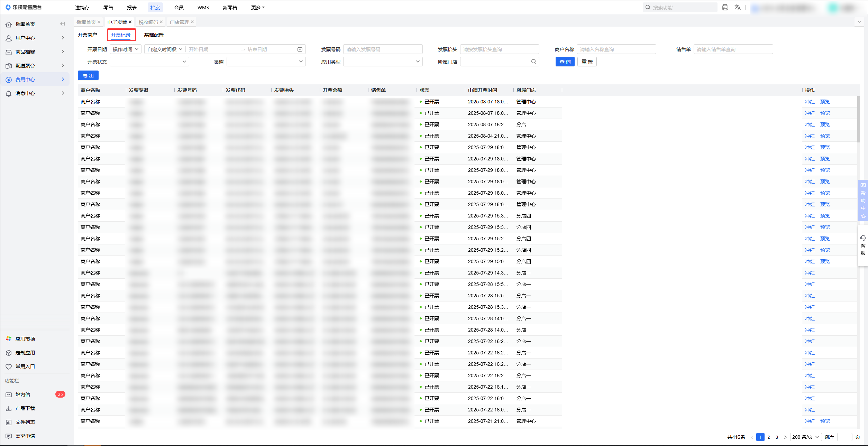868x446 pixels.
Task: Open the 操作时间 date type dropdown
Action: click(x=125, y=49)
